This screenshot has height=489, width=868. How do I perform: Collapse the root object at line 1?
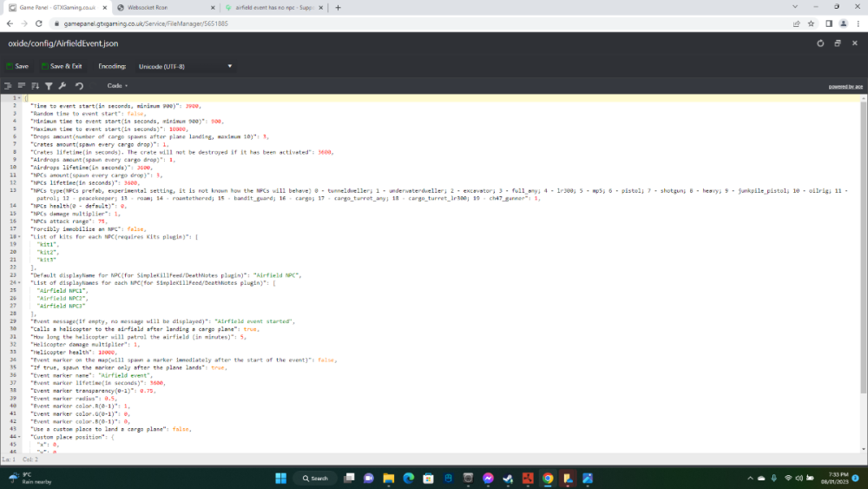click(19, 98)
